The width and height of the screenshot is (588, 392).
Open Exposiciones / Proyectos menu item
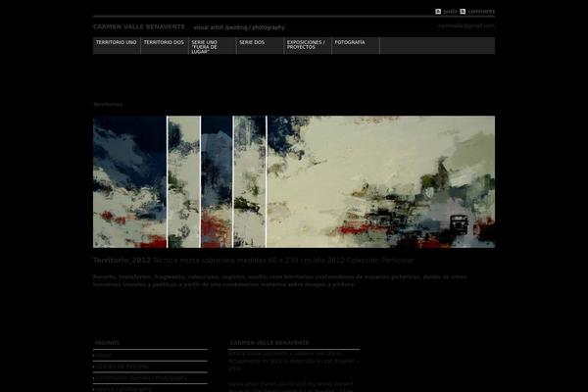(x=308, y=46)
